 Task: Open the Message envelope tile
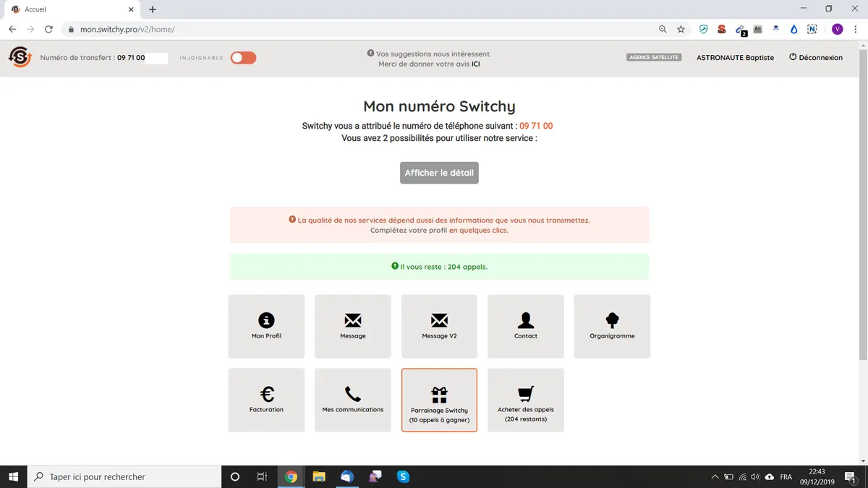(353, 326)
